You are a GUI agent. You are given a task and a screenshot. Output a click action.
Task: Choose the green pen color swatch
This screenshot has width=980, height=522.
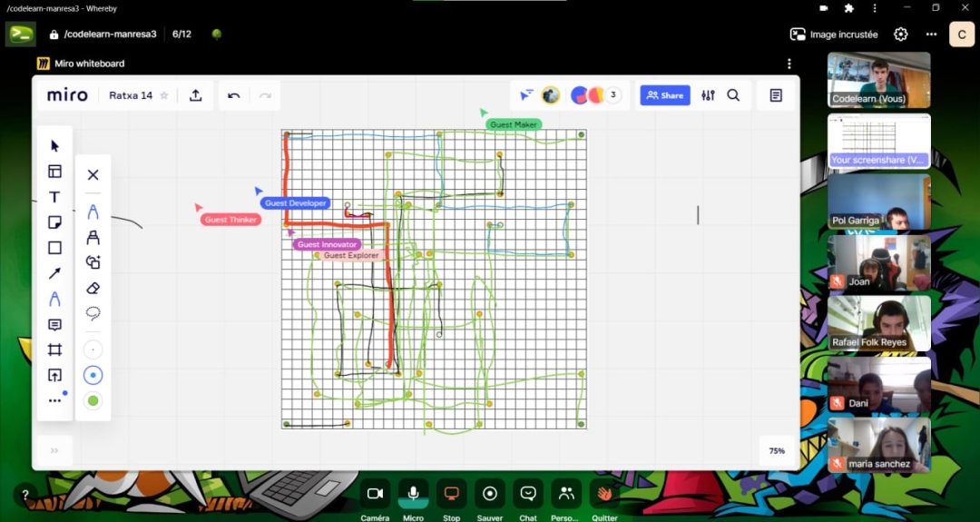(x=93, y=400)
